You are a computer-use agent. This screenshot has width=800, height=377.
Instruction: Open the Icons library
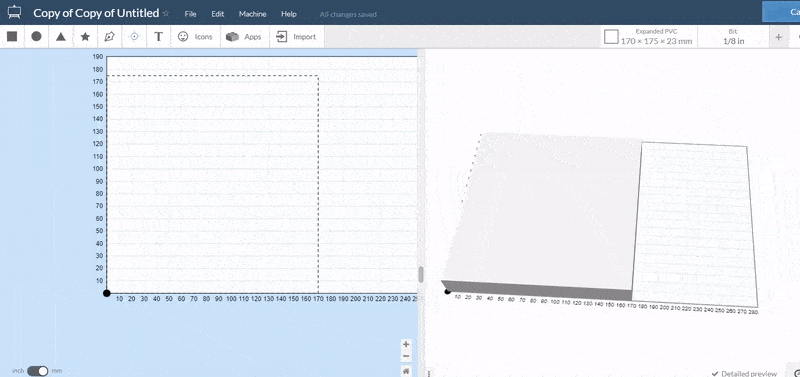pos(195,37)
